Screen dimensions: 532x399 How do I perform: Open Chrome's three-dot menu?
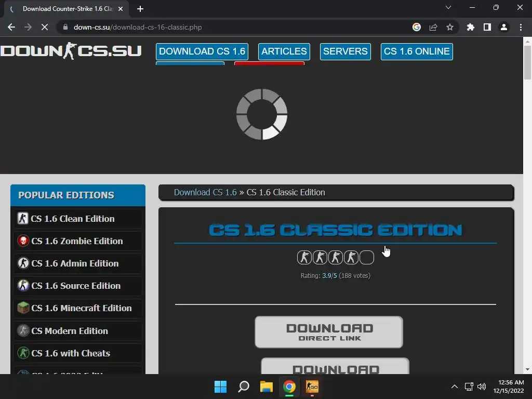coord(521,27)
